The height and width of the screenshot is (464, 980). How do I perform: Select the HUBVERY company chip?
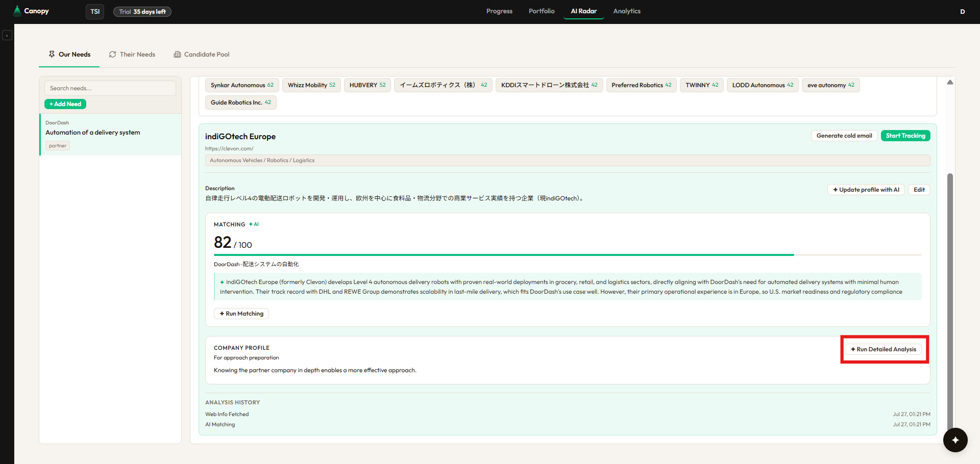click(x=367, y=85)
